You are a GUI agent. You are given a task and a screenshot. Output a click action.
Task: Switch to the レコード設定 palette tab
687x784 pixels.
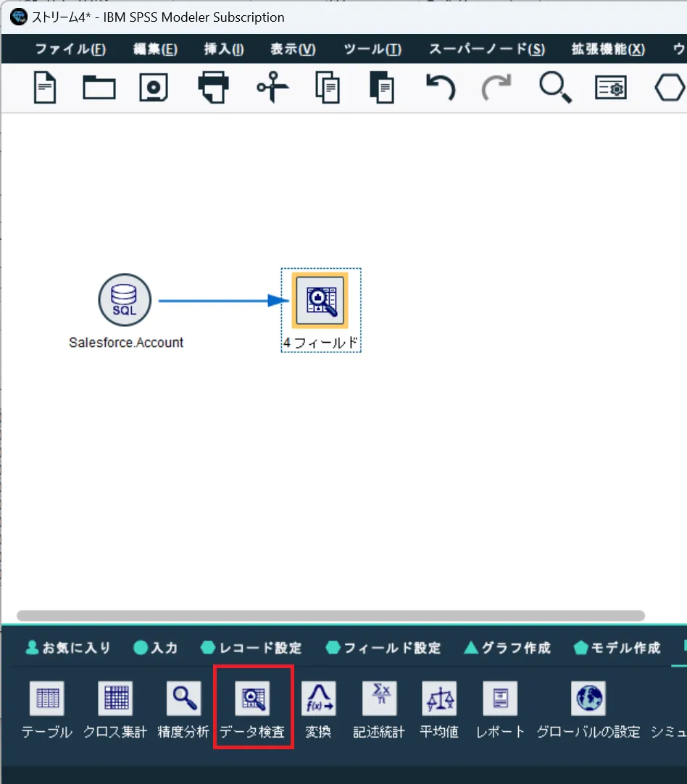pyautogui.click(x=251, y=648)
